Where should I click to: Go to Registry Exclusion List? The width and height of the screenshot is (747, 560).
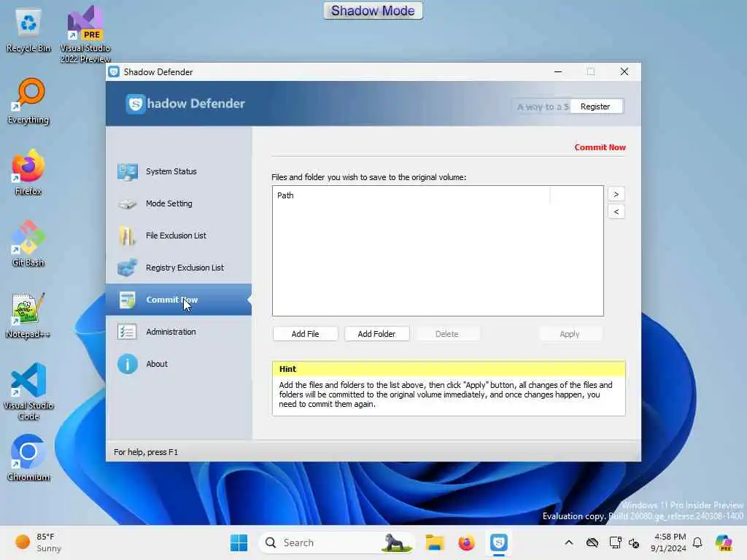point(179,268)
